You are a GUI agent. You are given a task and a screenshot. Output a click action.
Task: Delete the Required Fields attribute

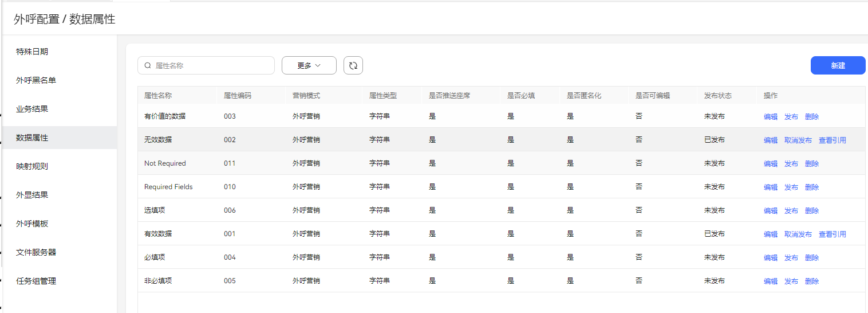point(812,187)
